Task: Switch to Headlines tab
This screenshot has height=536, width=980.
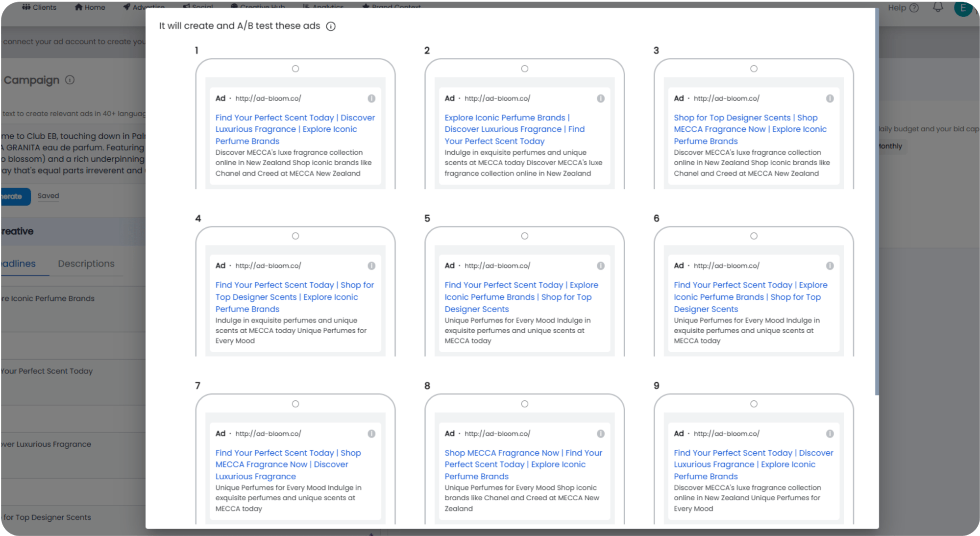Action: click(x=18, y=264)
